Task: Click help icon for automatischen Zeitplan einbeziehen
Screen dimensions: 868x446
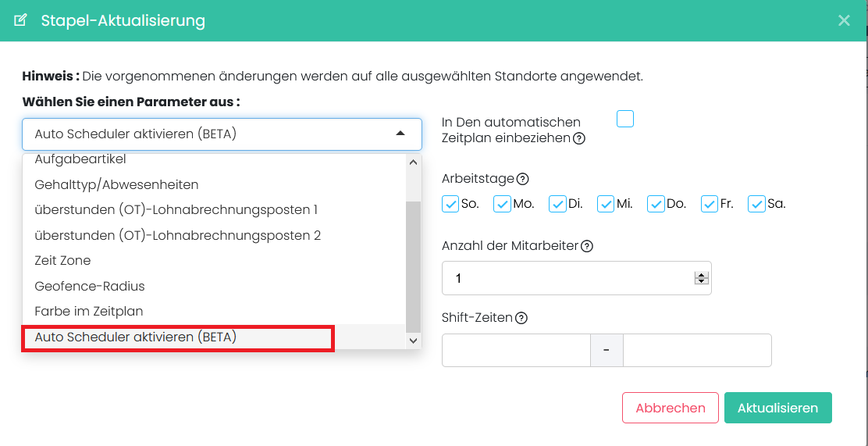Action: tap(579, 139)
